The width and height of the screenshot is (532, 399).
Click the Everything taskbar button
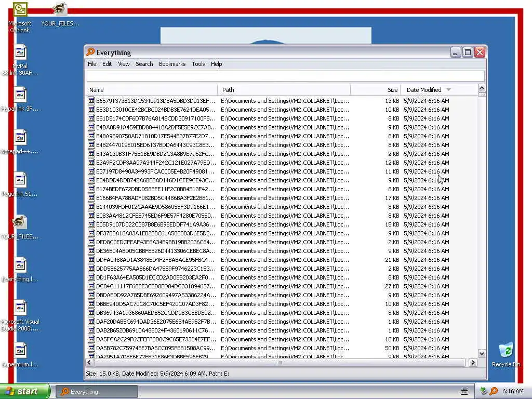coord(97,392)
